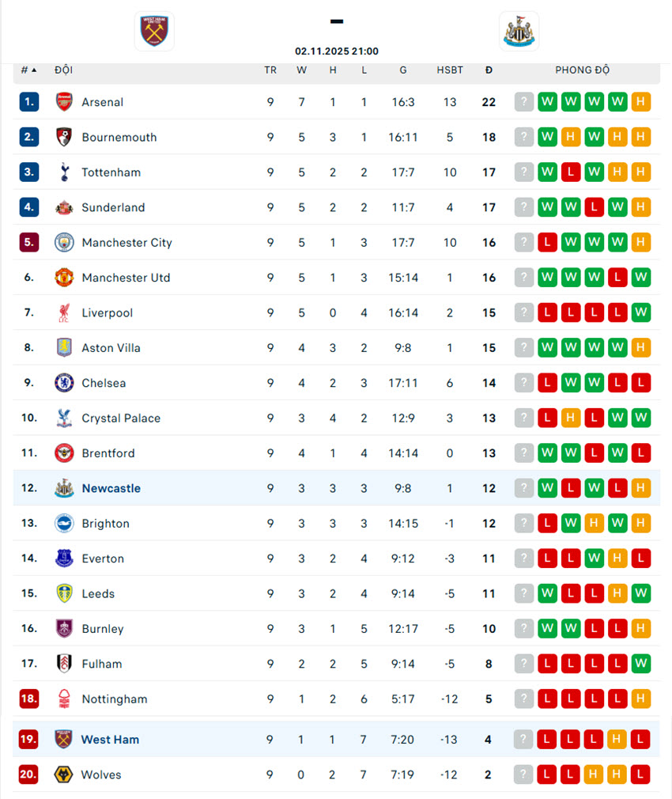Sort by the HSBT goal difference column
Image resolution: width=672 pixels, height=799 pixels.
pyautogui.click(x=450, y=70)
